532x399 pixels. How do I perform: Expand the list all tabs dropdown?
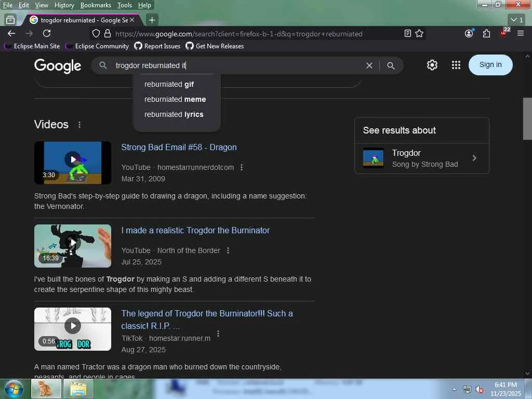(517, 20)
